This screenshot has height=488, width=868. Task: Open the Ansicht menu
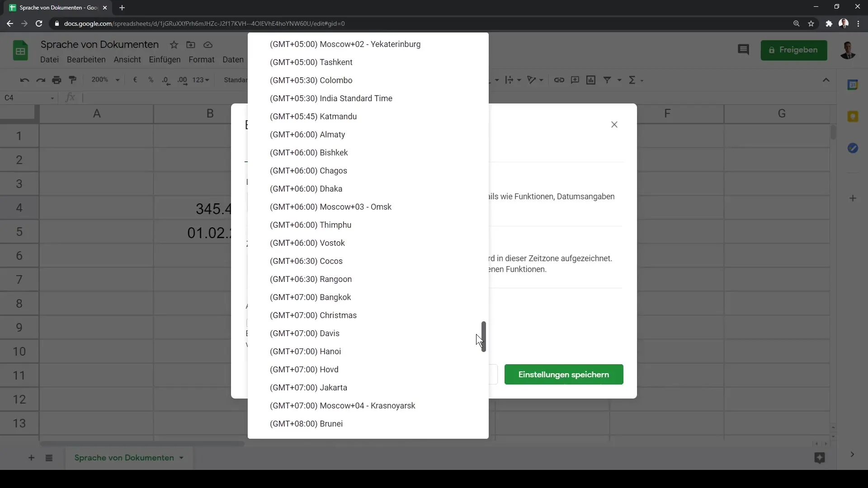[127, 60]
